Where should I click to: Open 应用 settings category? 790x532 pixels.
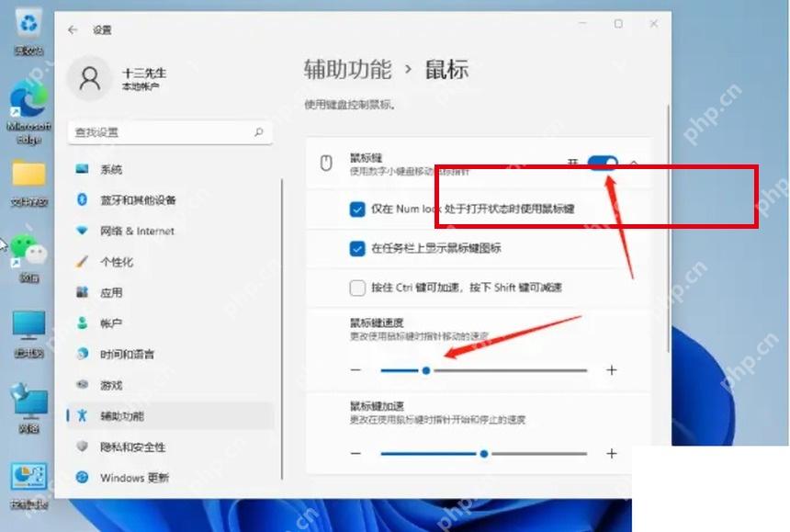tap(171, 292)
